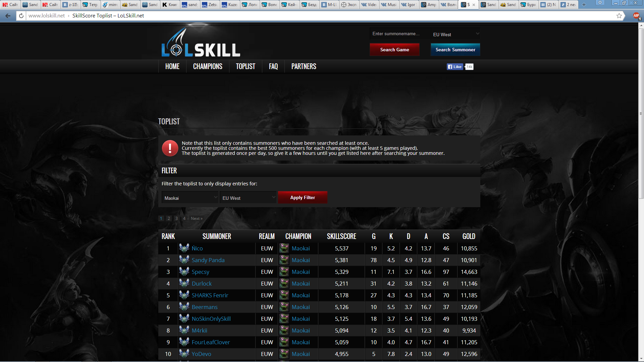Image resolution: width=644 pixels, height=362 pixels.
Task: Click the Facebook Like button
Action: tap(455, 67)
